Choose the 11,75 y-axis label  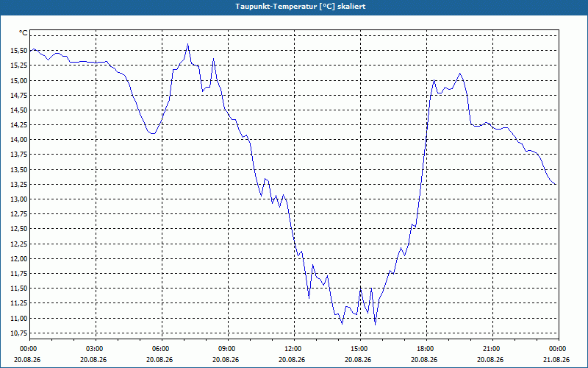click(x=19, y=273)
